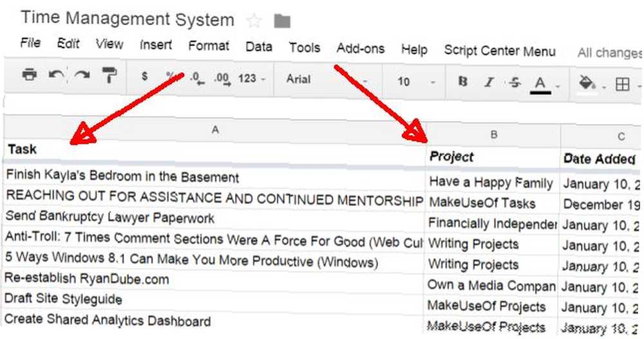
Task: Move document using the folder icon
Action: tap(282, 21)
